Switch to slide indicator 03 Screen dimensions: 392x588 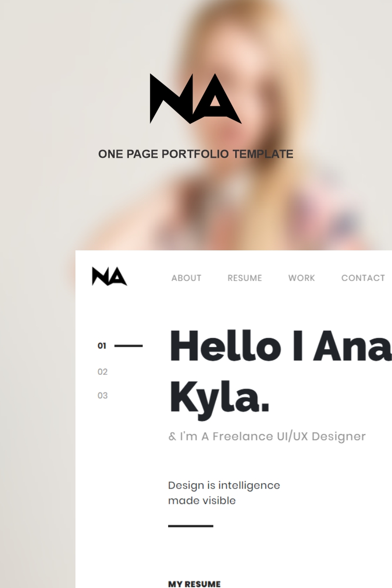[x=102, y=395]
